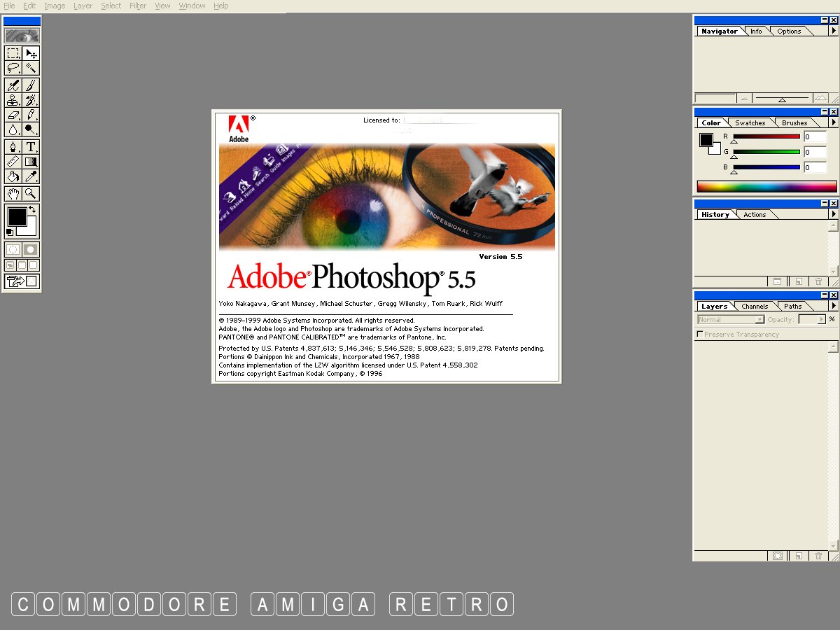
Task: Select the Measure (ruler) tool
Action: pos(13,162)
